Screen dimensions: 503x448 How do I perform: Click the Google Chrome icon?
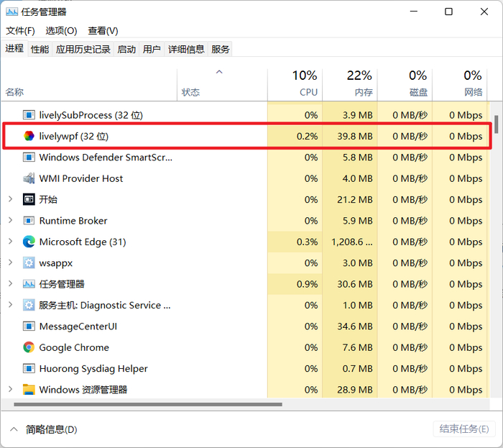pyautogui.click(x=29, y=347)
